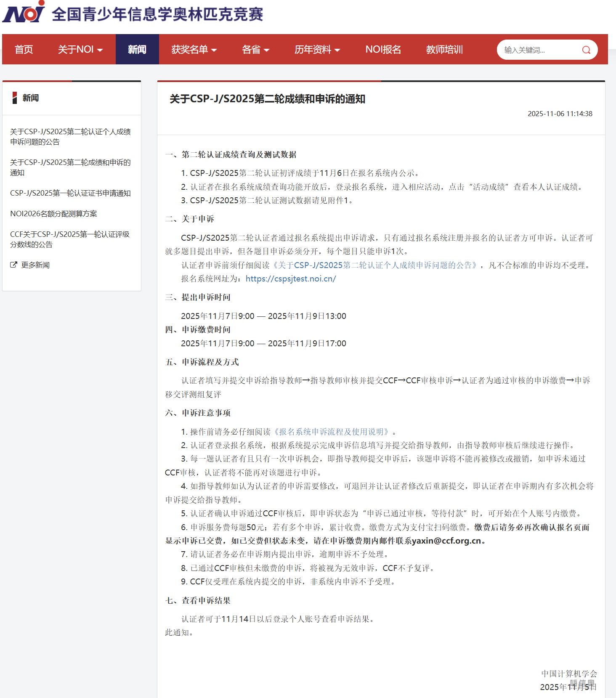Open the https://cspsjtest.noi.cn/ link

pos(291,279)
